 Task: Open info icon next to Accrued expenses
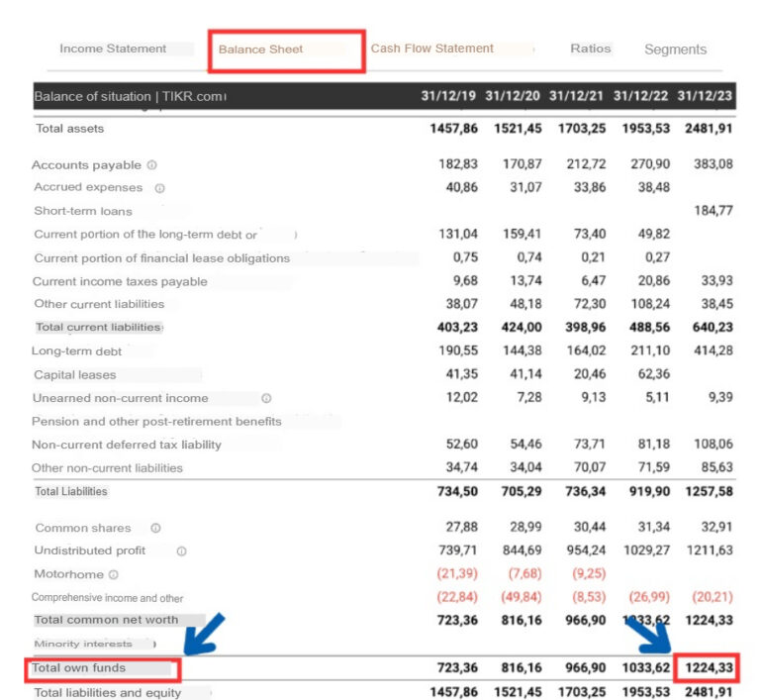coord(160,188)
